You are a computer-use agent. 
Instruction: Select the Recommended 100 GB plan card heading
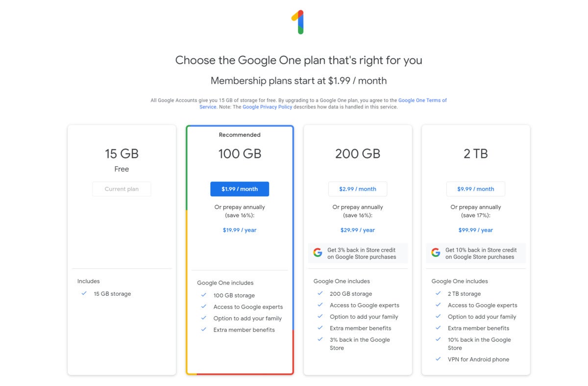click(x=240, y=154)
